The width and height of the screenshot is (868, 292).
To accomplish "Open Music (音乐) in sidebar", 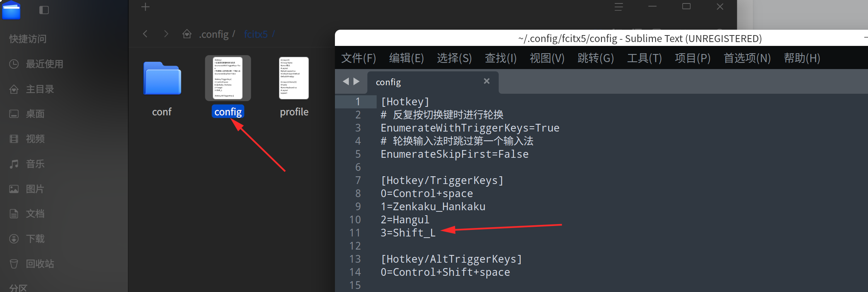I will point(27,164).
